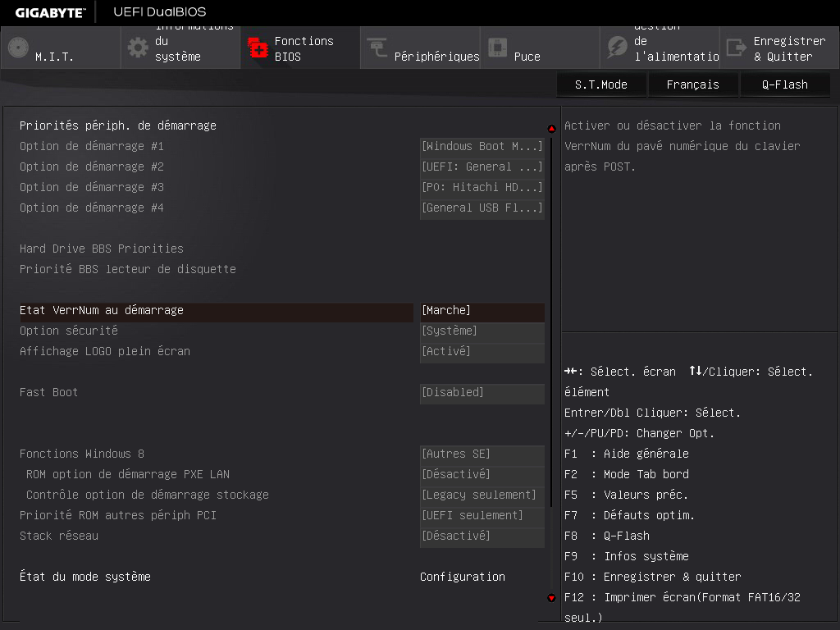The height and width of the screenshot is (630, 840).
Task: Toggle Stack réseau [Désactivé] value
Action: 482,536
